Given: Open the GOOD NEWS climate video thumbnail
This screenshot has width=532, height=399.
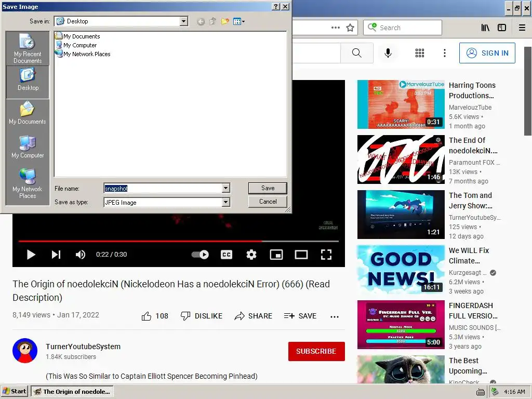Looking at the screenshot, I should click(x=401, y=270).
